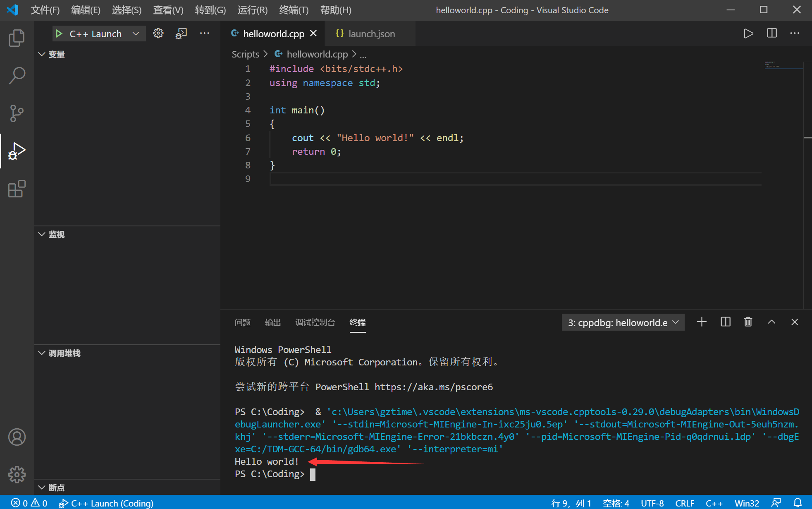The height and width of the screenshot is (509, 812).
Task: Create new terminal with plus icon
Action: click(x=702, y=322)
